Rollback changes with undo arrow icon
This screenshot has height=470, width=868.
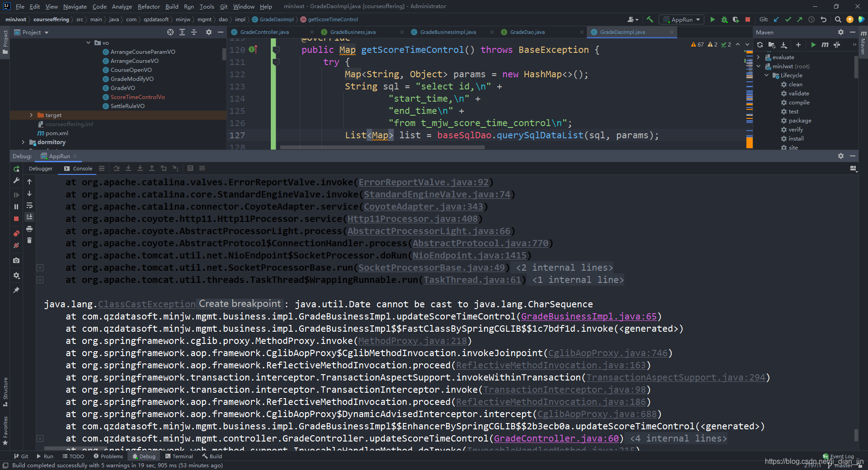click(823, 19)
